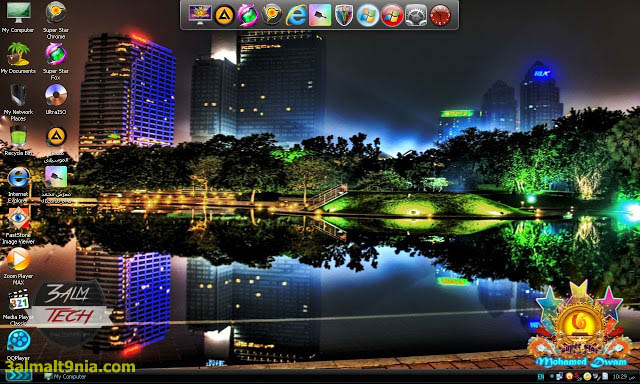Launch Internet Explorer from the dock

point(296,16)
